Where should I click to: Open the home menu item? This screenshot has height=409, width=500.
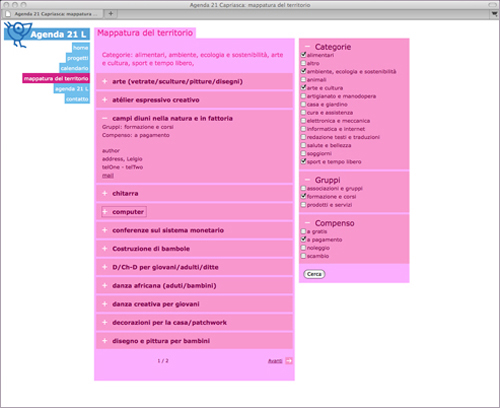point(81,48)
